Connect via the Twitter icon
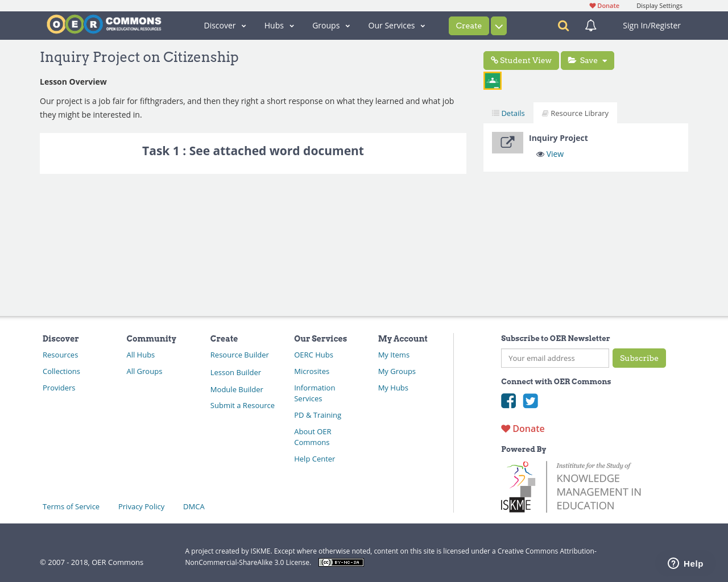The image size is (728, 582). point(530,401)
